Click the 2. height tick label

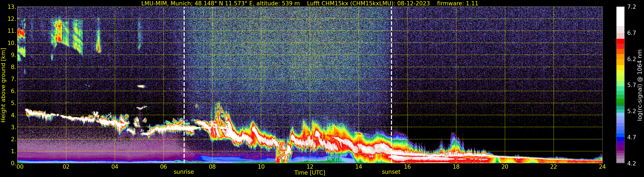[13, 139]
